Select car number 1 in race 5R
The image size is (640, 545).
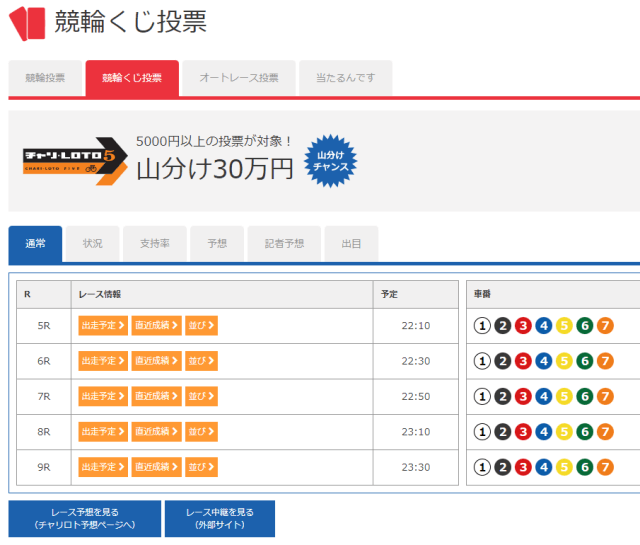(x=482, y=326)
